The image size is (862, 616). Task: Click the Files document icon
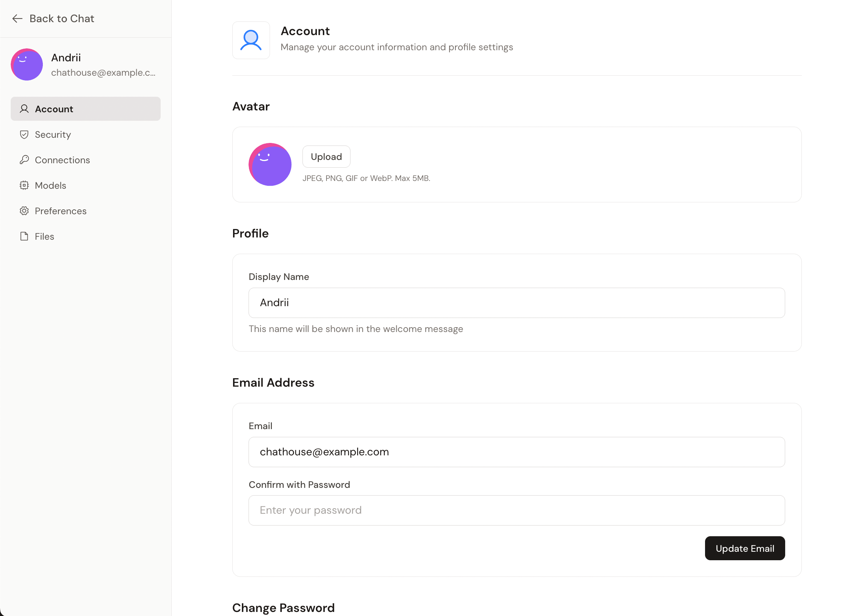[24, 236]
